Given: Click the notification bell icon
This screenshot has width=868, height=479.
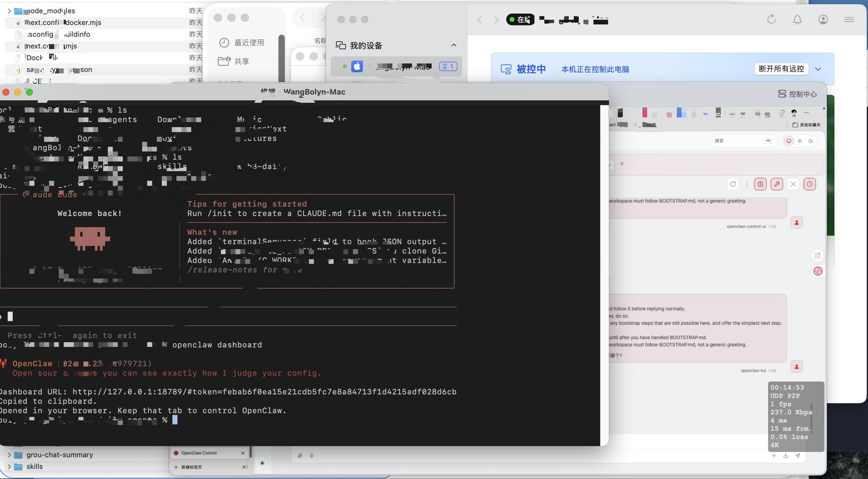Looking at the screenshot, I should click(797, 19).
